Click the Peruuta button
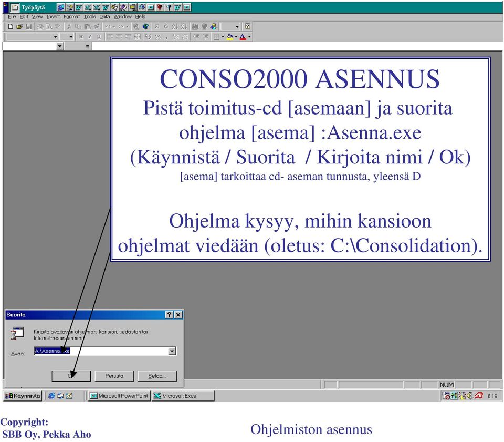Screen dimensions: 504x442 [x=114, y=376]
